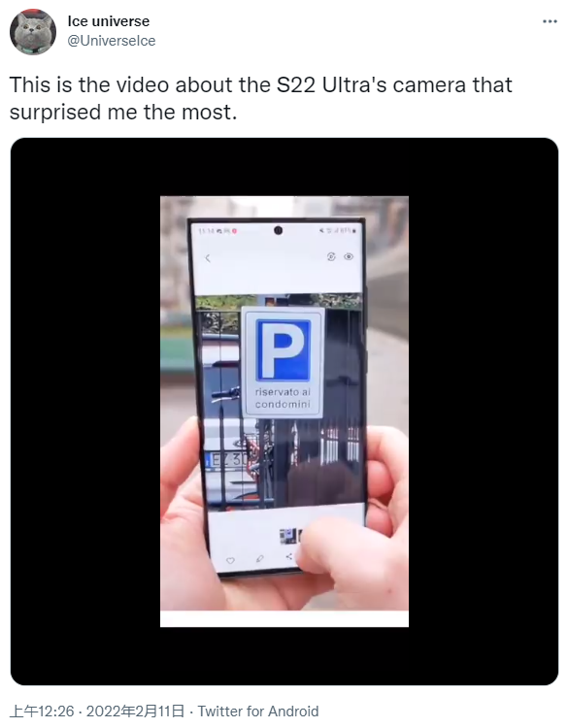Click the red recording indicator in phone status bar
The image size is (569, 728).
click(235, 231)
